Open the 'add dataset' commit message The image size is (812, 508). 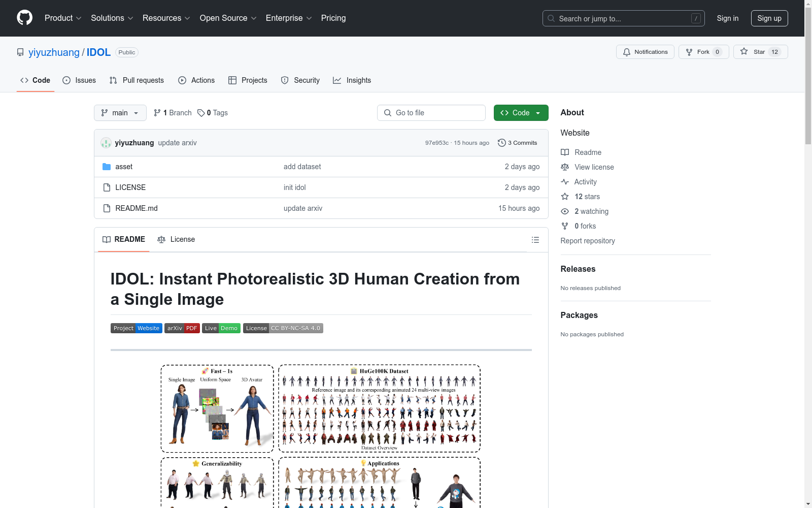tap(302, 167)
